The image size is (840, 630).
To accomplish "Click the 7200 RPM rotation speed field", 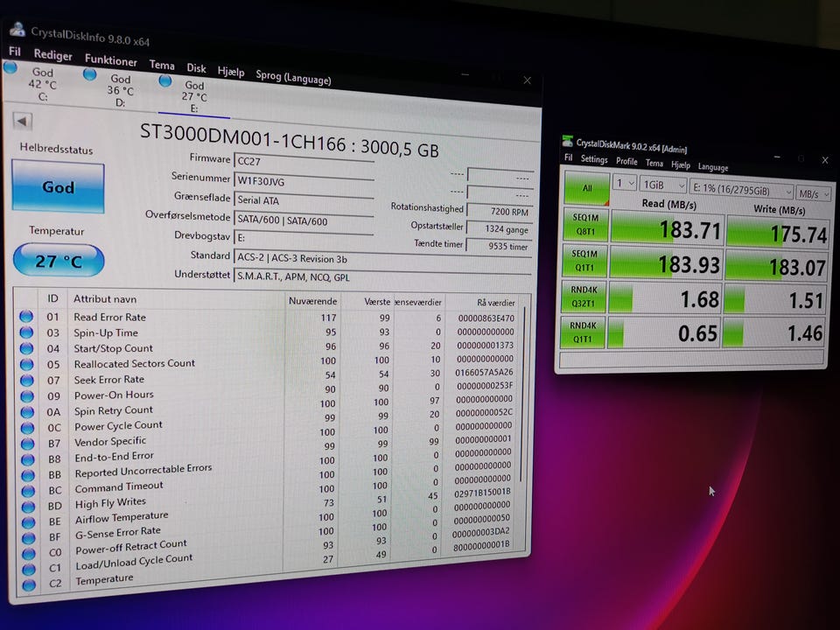I will click(x=500, y=212).
